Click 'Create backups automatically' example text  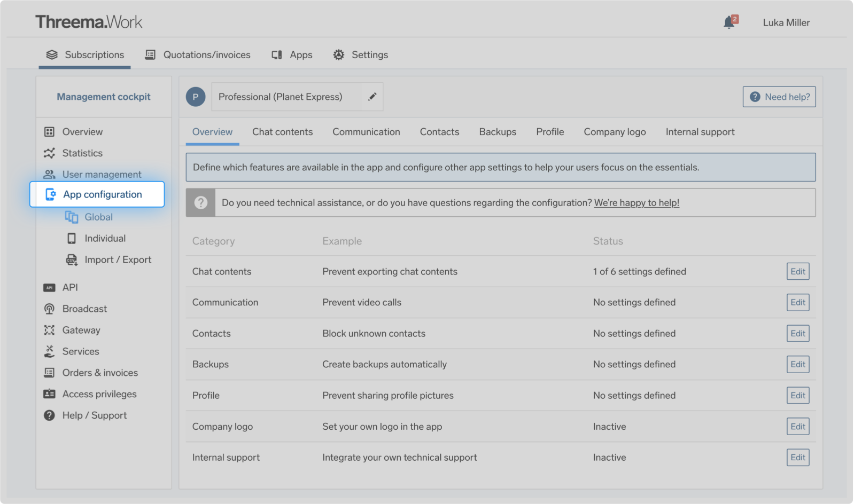point(384,364)
